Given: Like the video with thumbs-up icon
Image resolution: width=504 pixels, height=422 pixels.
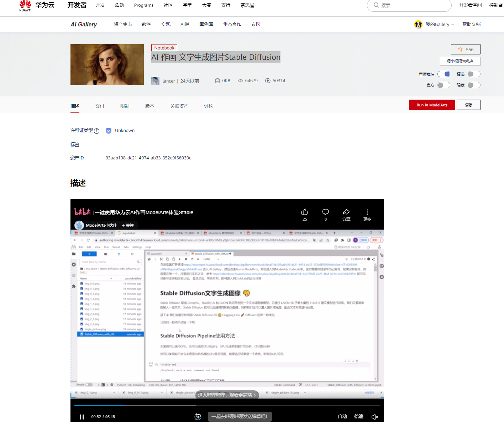Looking at the screenshot, I should click(x=305, y=212).
